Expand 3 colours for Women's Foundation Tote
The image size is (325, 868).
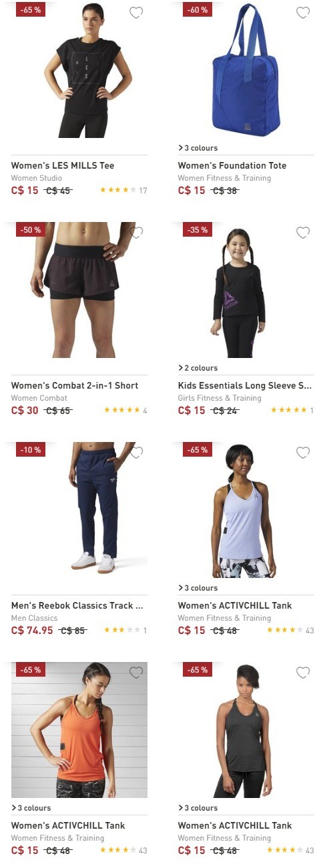198,148
